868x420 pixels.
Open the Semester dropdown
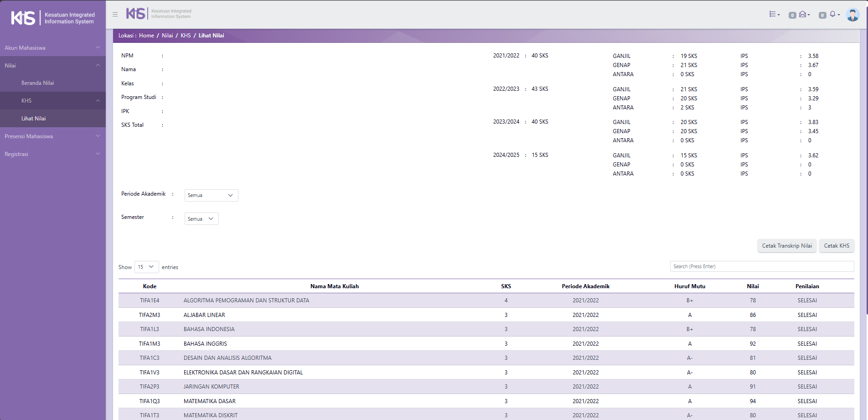click(201, 219)
